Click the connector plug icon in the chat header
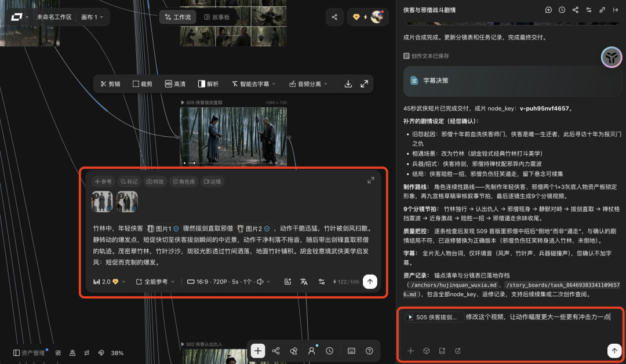This screenshot has height=364, width=626. click(602, 10)
